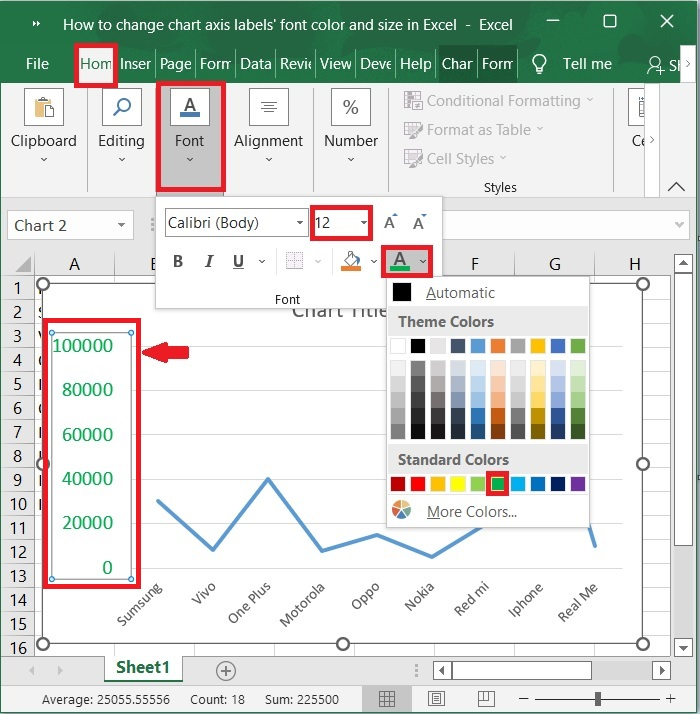Pick the green standard color swatch
Viewport: 700px width, 714px height.
click(x=498, y=484)
